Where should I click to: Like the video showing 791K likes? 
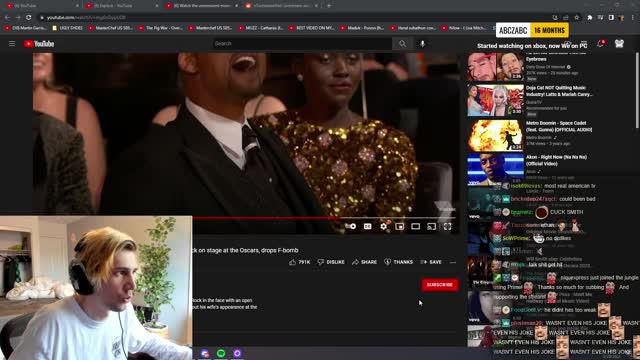coord(300,262)
